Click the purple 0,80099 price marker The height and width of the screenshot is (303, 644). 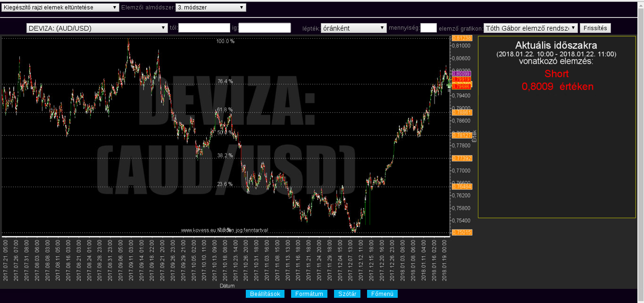461,74
